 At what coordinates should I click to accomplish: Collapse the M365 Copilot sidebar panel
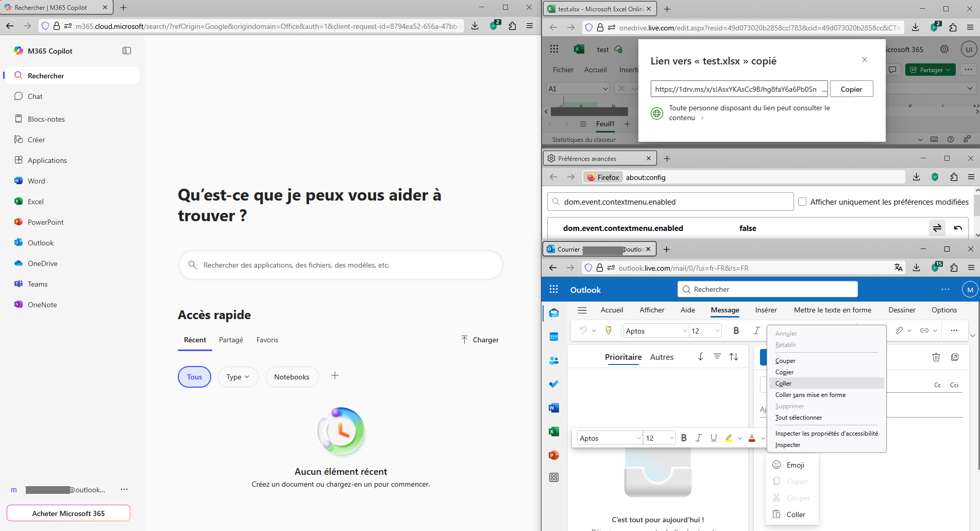[x=127, y=51]
